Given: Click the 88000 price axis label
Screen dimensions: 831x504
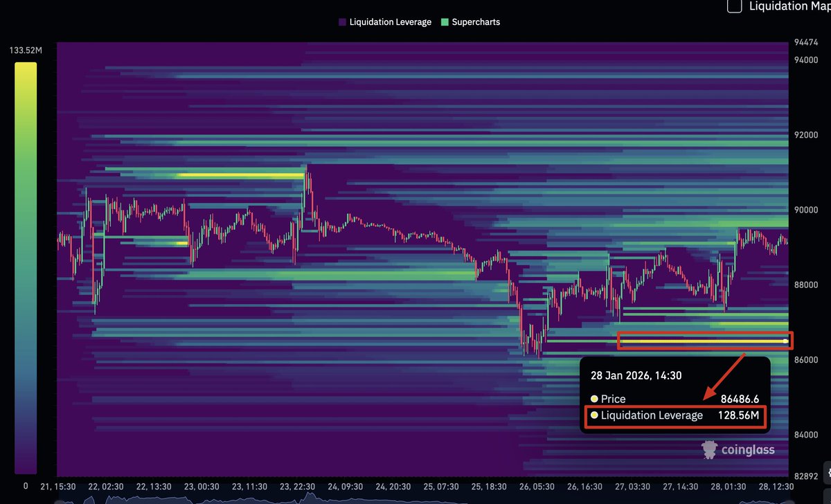Looking at the screenshot, I should [x=805, y=285].
